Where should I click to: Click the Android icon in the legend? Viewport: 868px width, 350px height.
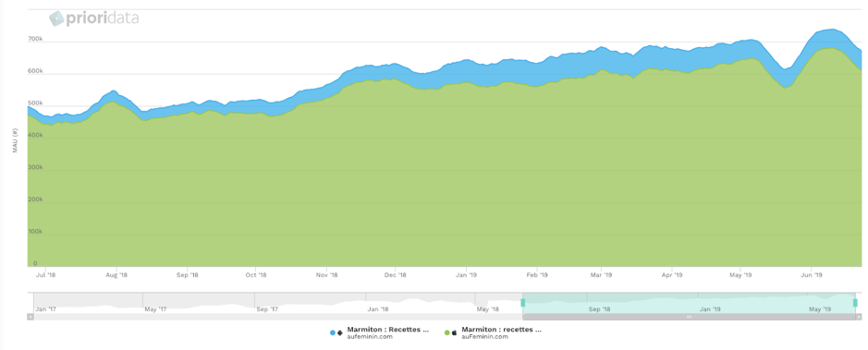[x=340, y=332]
